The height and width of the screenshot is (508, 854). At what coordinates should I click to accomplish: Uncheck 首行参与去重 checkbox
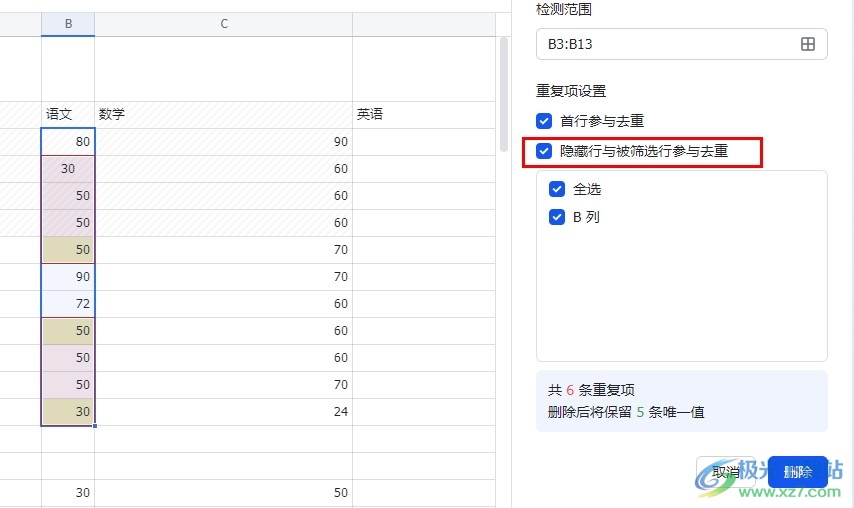pos(544,121)
